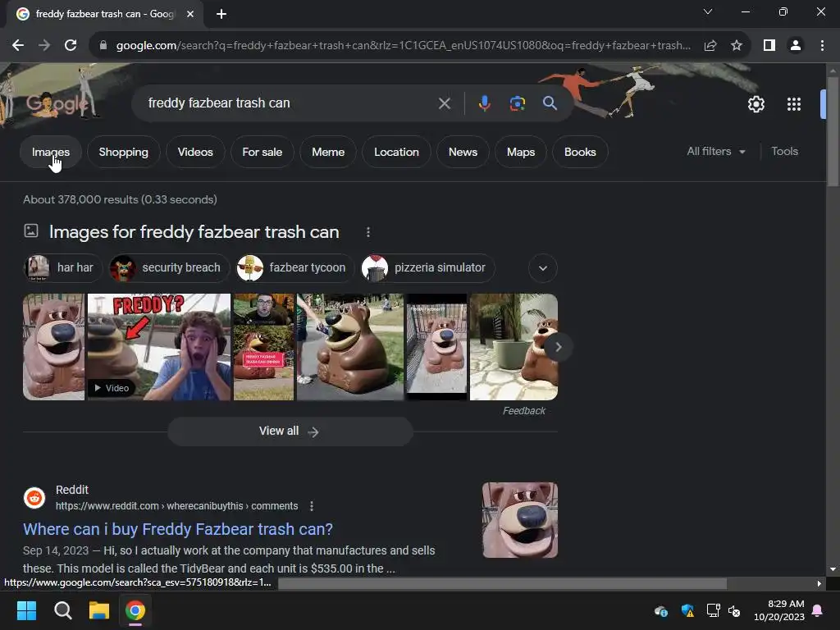Open third image with streamer face
840x630 pixels.
pos(263,347)
